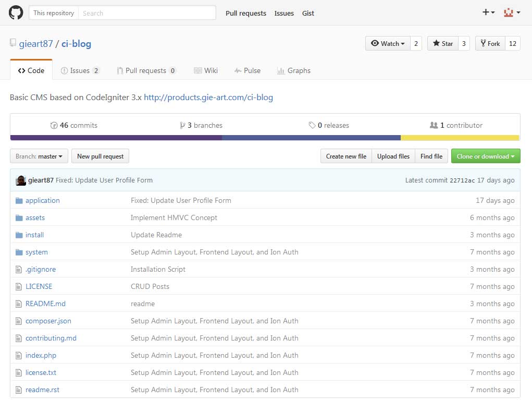Image resolution: width=532 pixels, height=400 pixels.
Task: Open the 'Installation Script' commit message
Action: pyautogui.click(x=158, y=269)
